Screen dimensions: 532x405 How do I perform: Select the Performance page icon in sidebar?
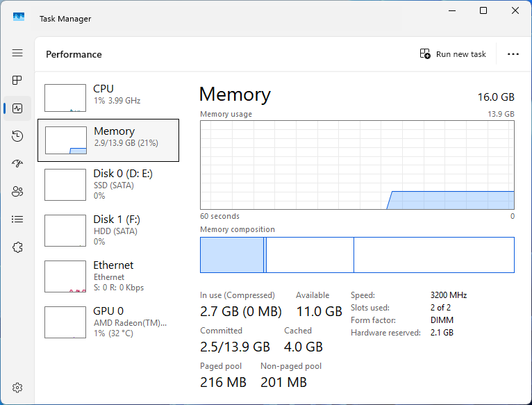click(17, 108)
